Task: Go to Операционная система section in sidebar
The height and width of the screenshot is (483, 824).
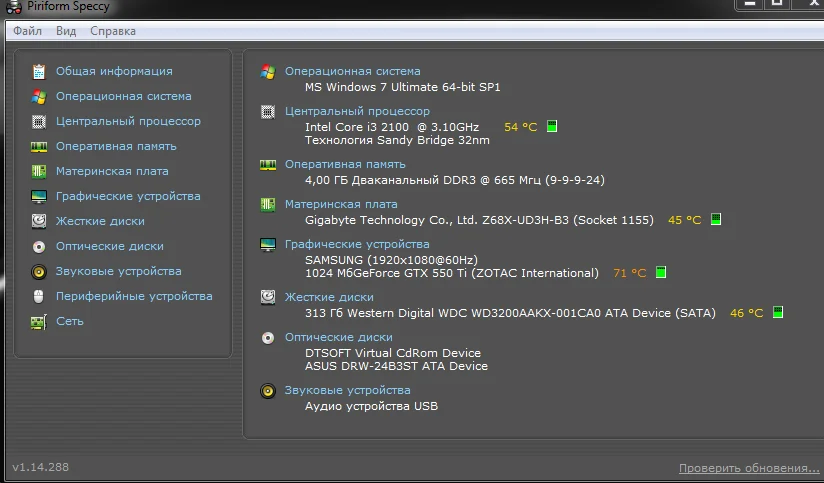Action: pyautogui.click(x=123, y=97)
